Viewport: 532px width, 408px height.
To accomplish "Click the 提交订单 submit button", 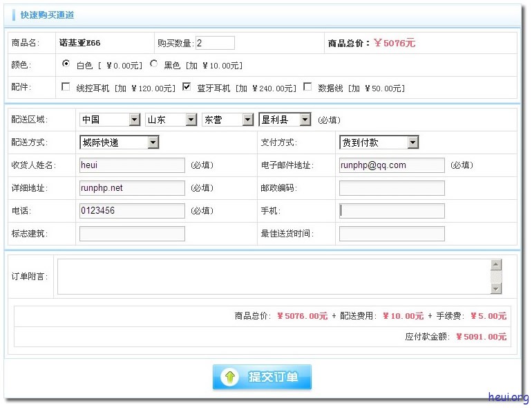I will [x=262, y=377].
